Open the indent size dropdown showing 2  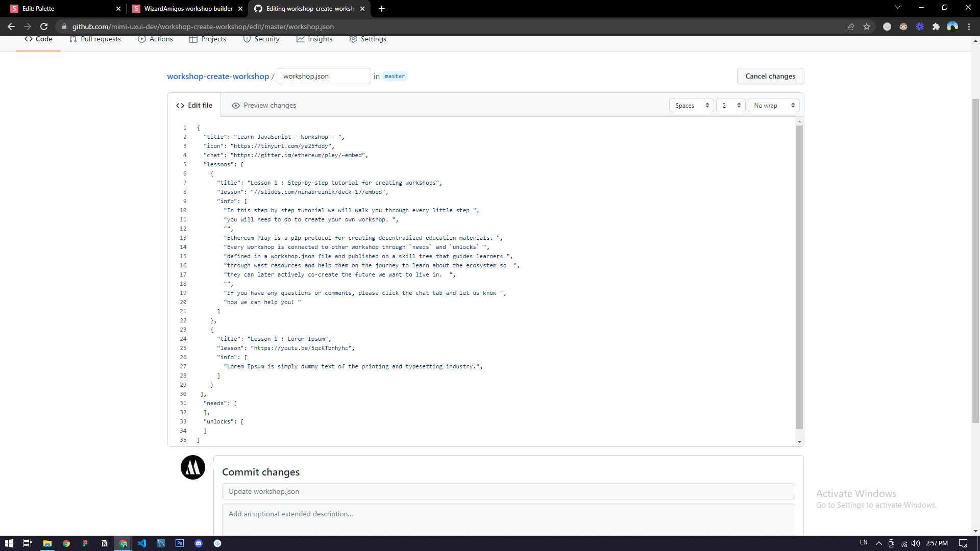point(730,106)
